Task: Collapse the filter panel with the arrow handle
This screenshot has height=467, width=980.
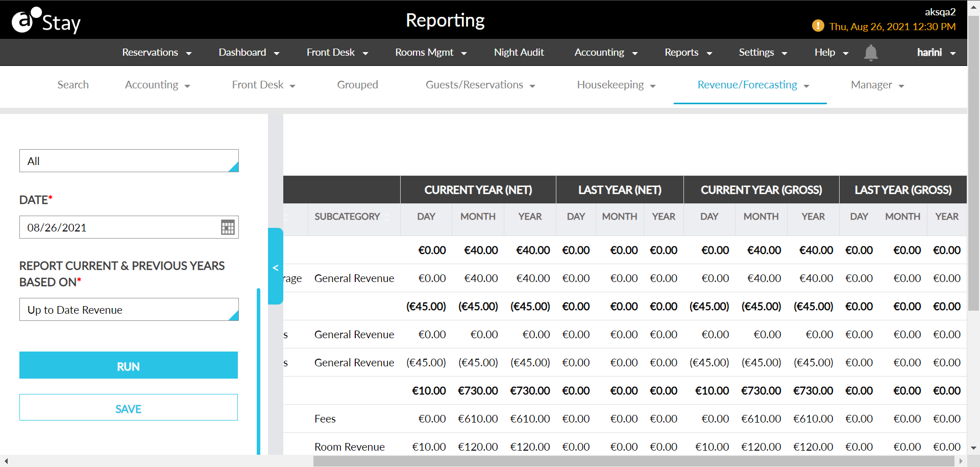Action: (276, 267)
